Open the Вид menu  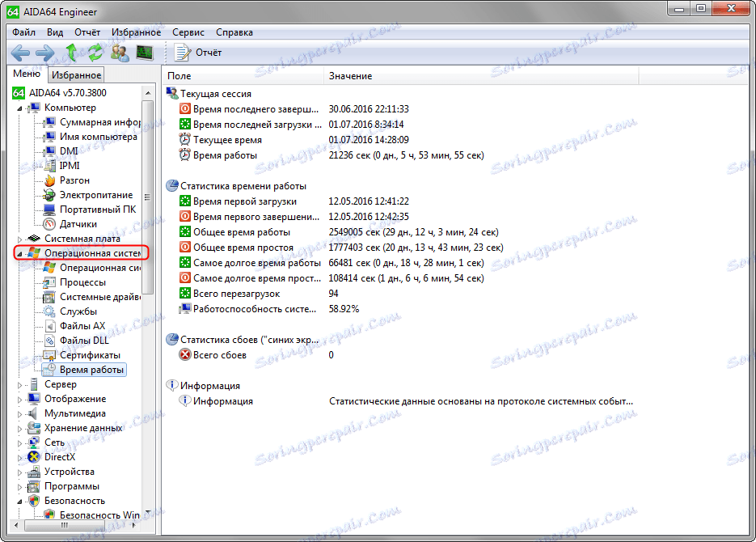point(55,32)
